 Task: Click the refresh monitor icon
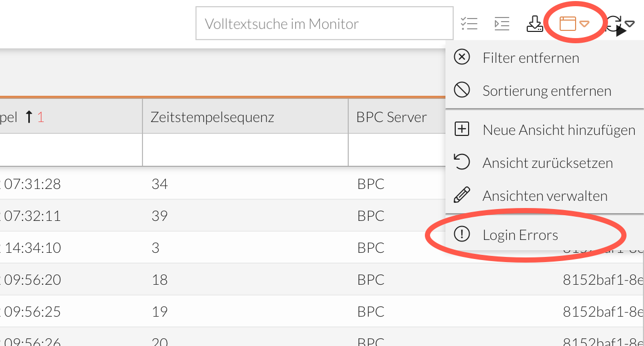click(x=615, y=23)
